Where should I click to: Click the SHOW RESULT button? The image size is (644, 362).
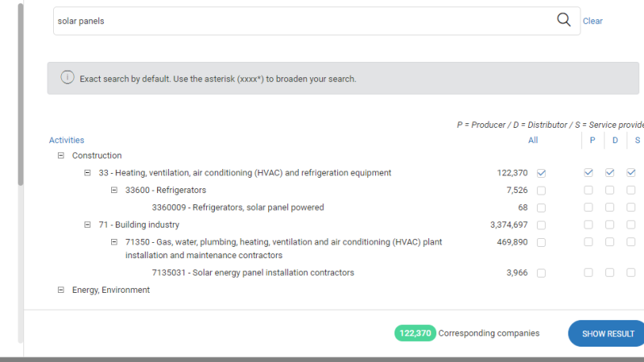click(607, 334)
